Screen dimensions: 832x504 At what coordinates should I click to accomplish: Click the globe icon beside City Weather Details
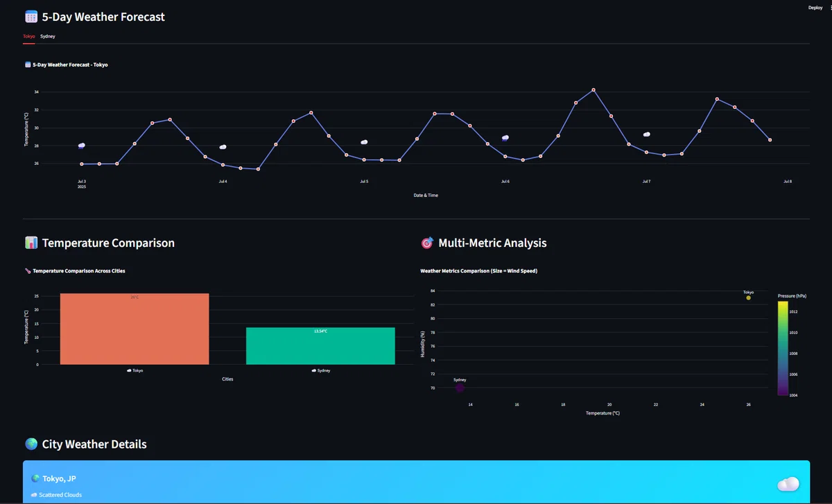pyautogui.click(x=31, y=444)
